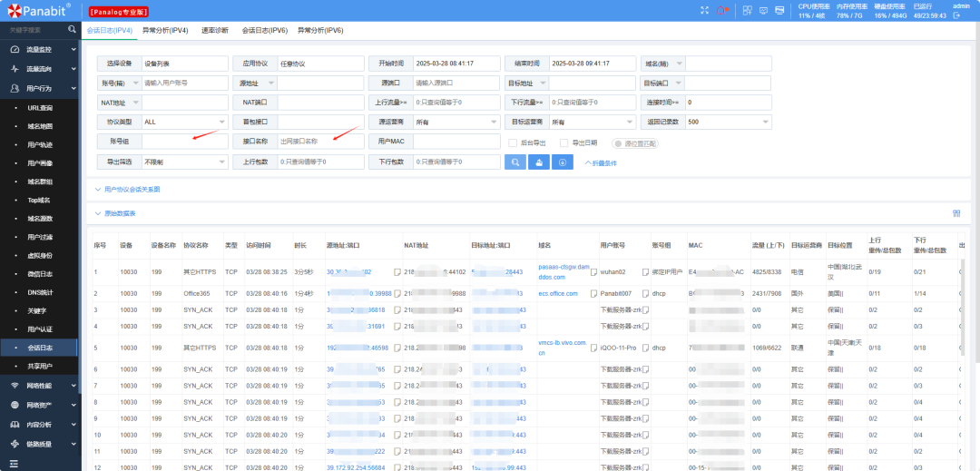Viewport: 980px width, 471px height.
Task: Open the column settings icon for the data table
Action: 956,213
